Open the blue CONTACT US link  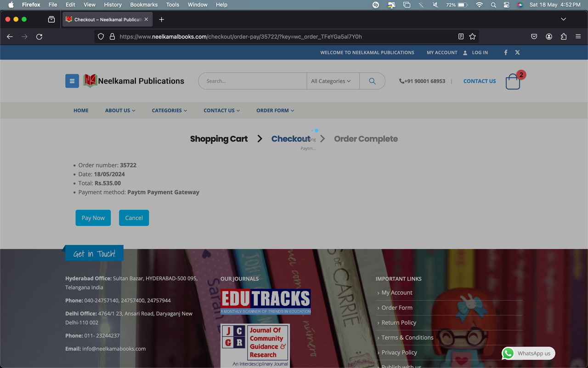click(480, 81)
